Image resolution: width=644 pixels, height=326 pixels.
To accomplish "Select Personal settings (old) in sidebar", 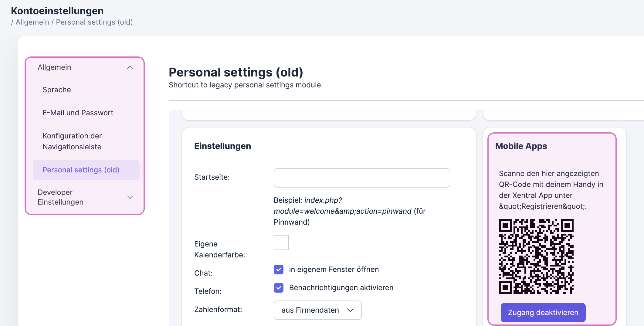I will click(81, 170).
